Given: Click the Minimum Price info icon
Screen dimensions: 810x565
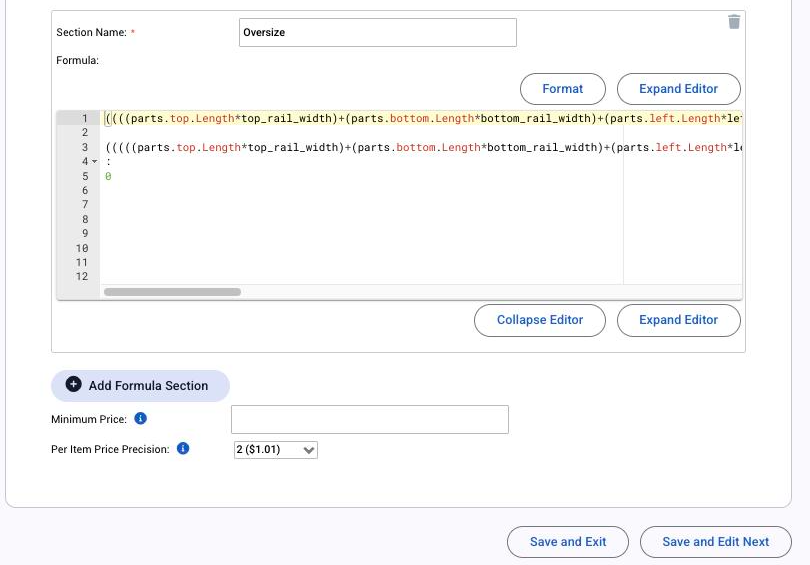Looking at the screenshot, I should (141, 418).
